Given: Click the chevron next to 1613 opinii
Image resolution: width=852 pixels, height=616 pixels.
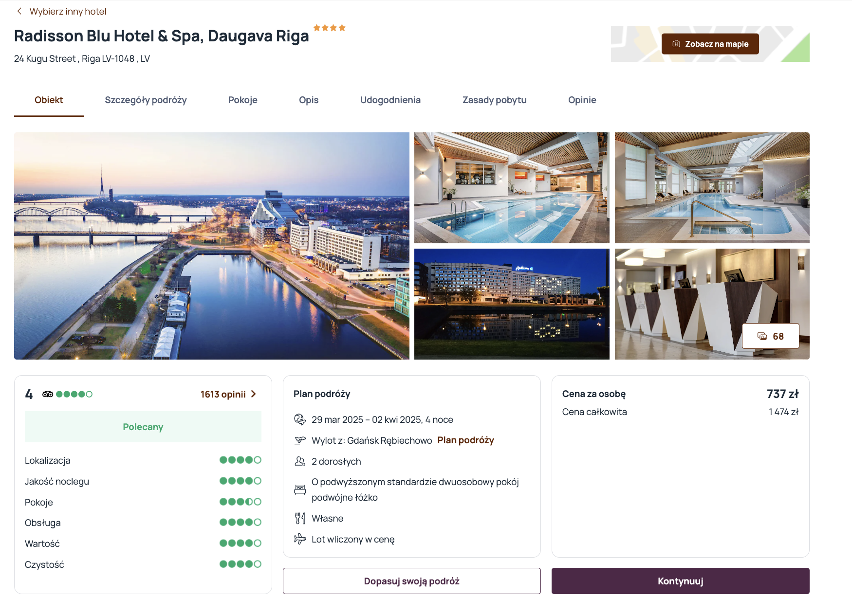Looking at the screenshot, I should coord(254,394).
